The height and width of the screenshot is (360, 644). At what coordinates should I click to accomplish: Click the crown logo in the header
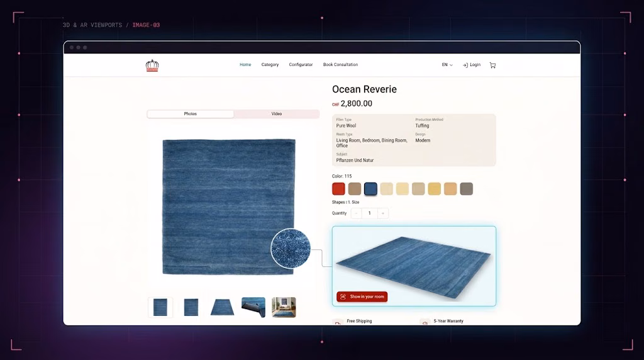152,65
